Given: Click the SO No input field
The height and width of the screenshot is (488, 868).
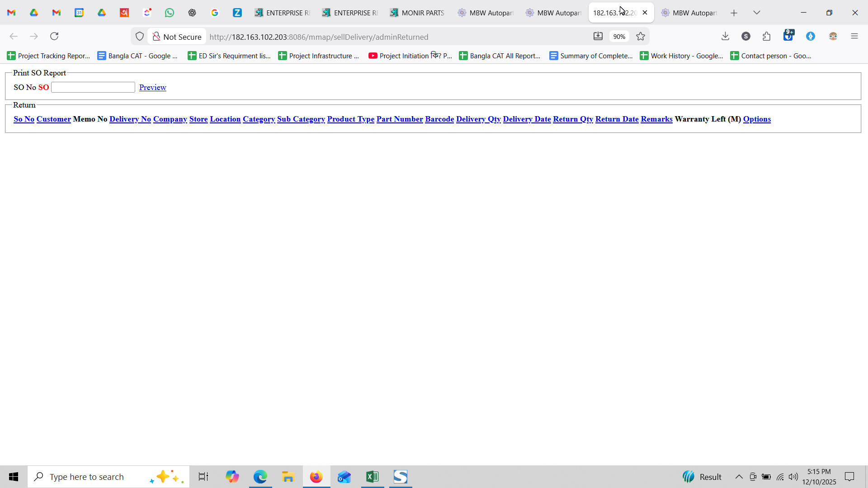Looking at the screenshot, I should click(93, 87).
